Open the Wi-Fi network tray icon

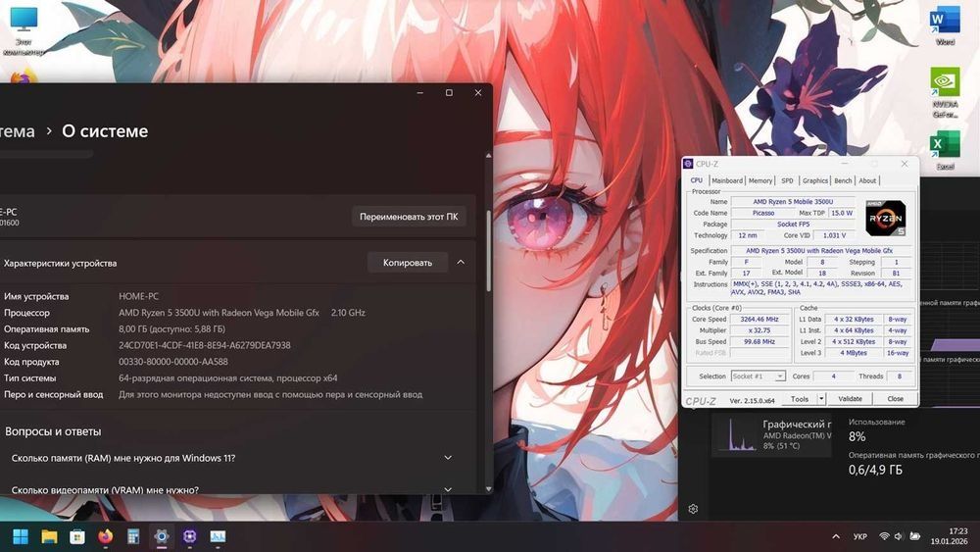click(884, 536)
